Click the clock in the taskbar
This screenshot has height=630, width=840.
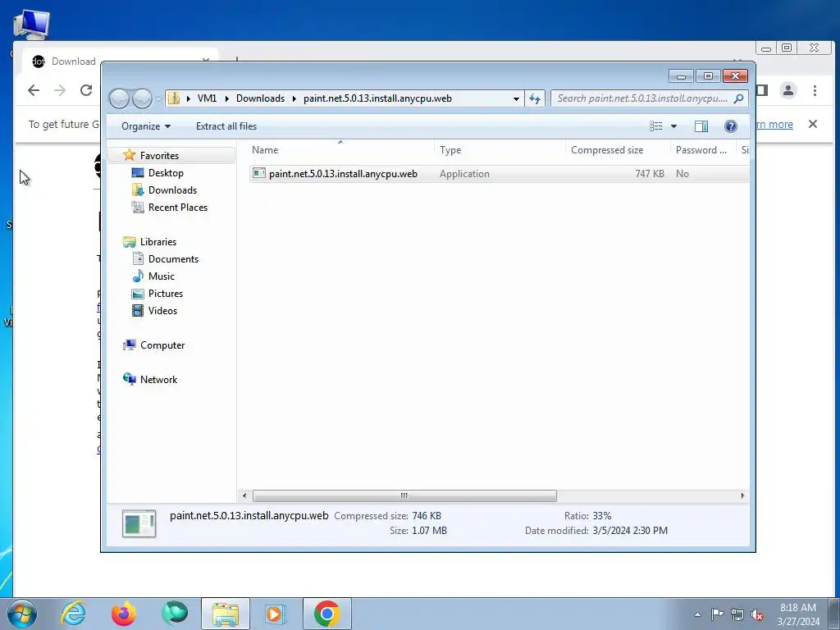[798, 614]
